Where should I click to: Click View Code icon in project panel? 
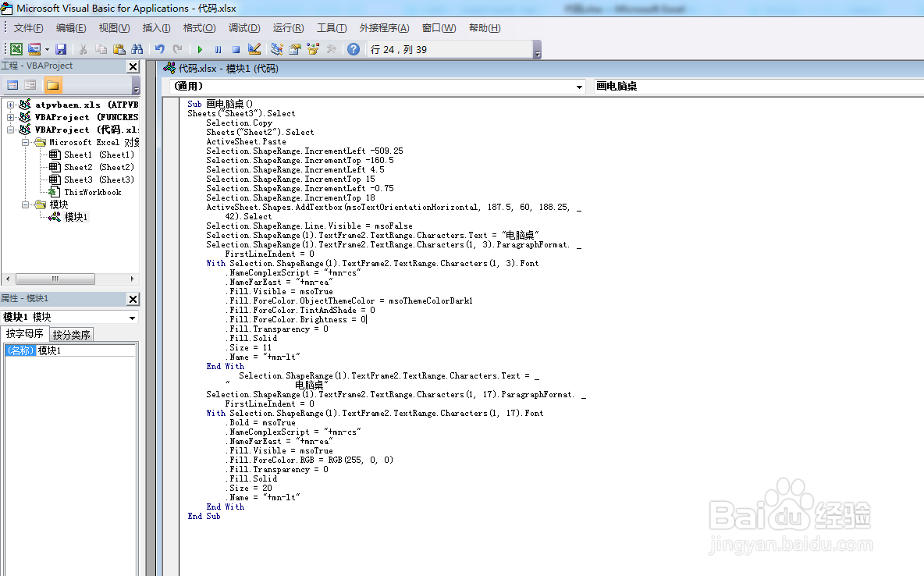point(12,86)
